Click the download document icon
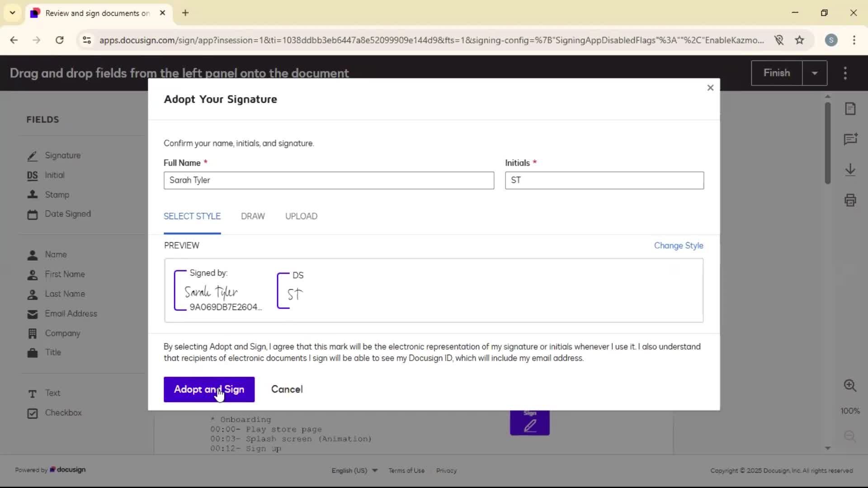The image size is (868, 488). pos(850,169)
